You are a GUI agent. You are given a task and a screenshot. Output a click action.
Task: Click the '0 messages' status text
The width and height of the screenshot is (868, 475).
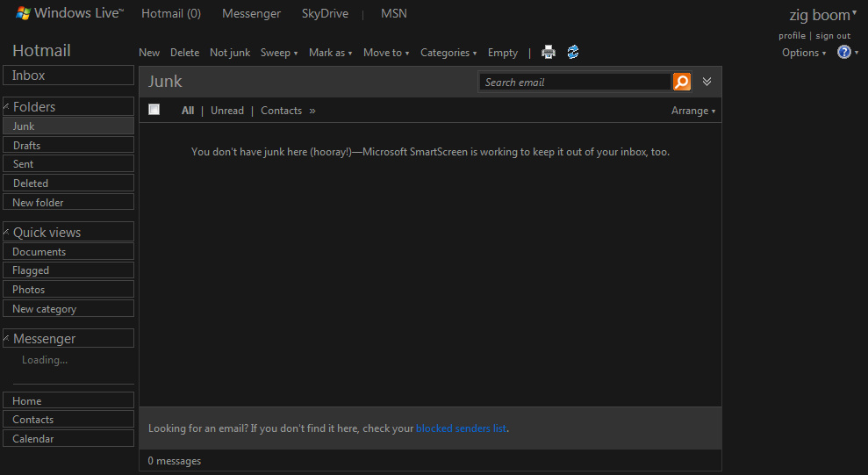175,461
